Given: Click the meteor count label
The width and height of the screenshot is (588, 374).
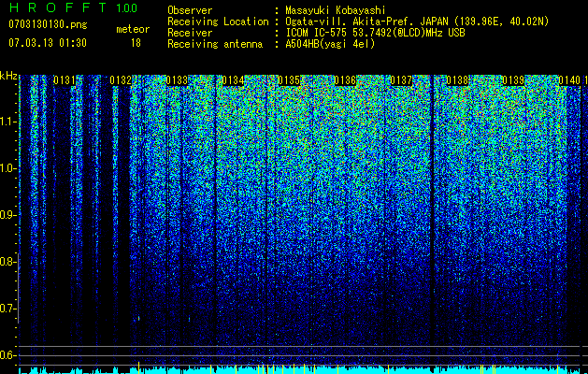Looking at the screenshot, I should pos(133,29).
